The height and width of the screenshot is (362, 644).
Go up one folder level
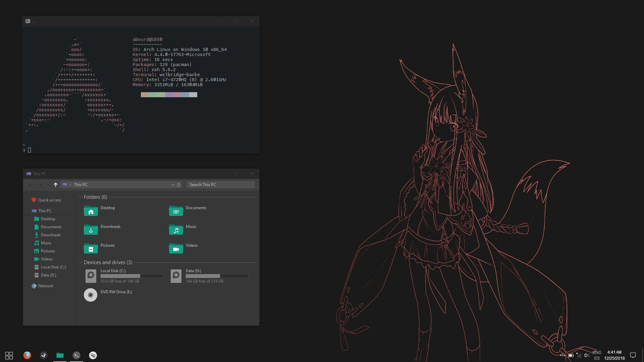coord(56,185)
